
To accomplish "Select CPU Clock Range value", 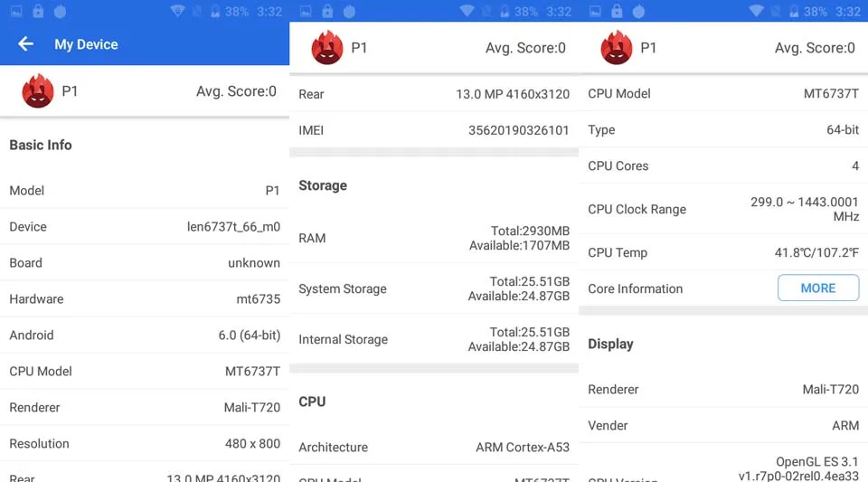I will [x=805, y=209].
